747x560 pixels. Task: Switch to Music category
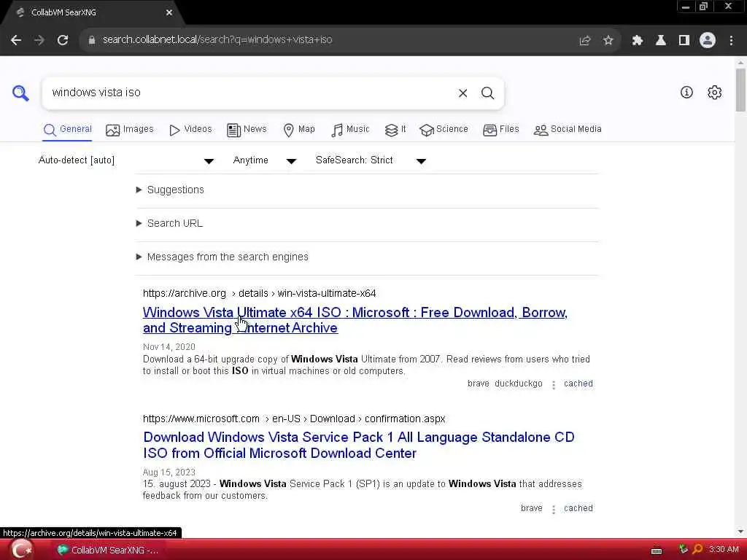pyautogui.click(x=350, y=130)
